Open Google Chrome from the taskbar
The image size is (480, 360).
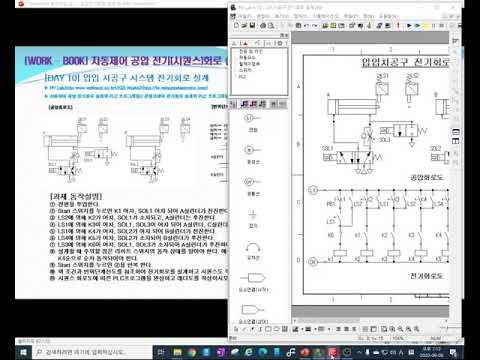(192, 352)
